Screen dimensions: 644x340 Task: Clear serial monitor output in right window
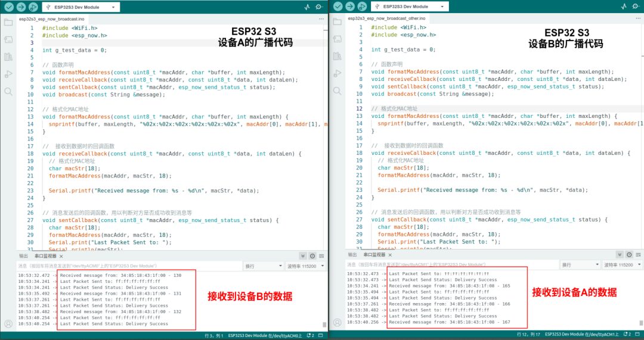(x=639, y=255)
